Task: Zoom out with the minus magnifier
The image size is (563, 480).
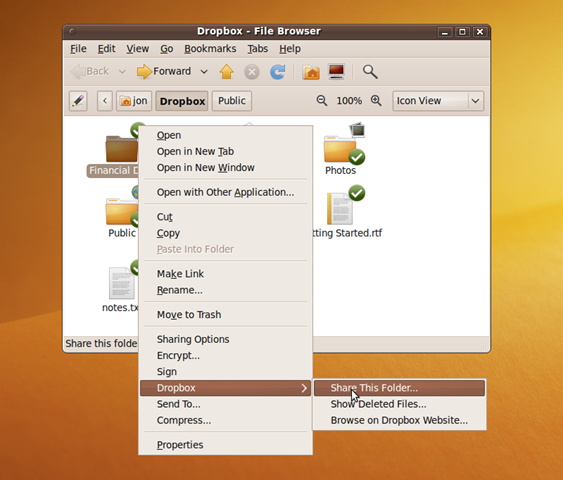Action: 322,101
